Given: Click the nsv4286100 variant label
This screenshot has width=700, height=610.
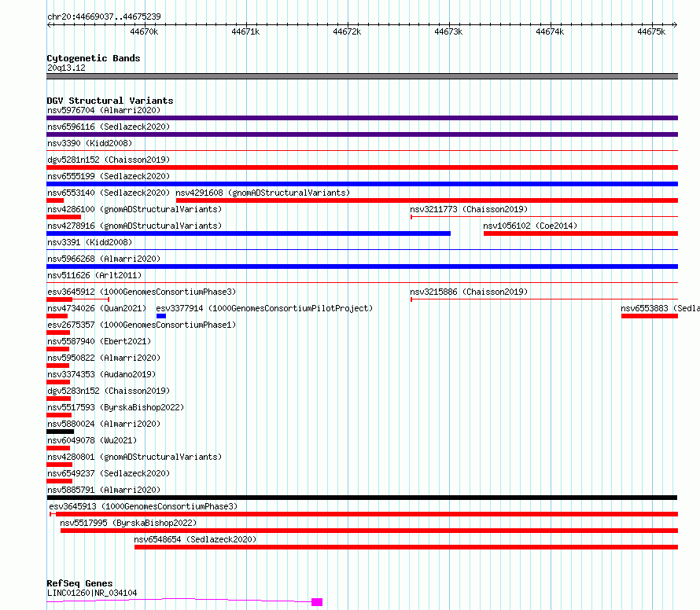Looking at the screenshot, I should (134, 209).
